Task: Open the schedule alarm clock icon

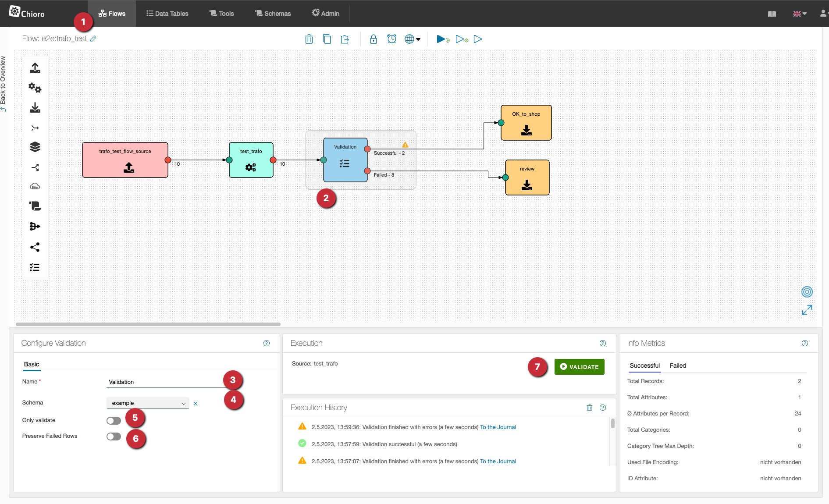Action: pos(391,39)
